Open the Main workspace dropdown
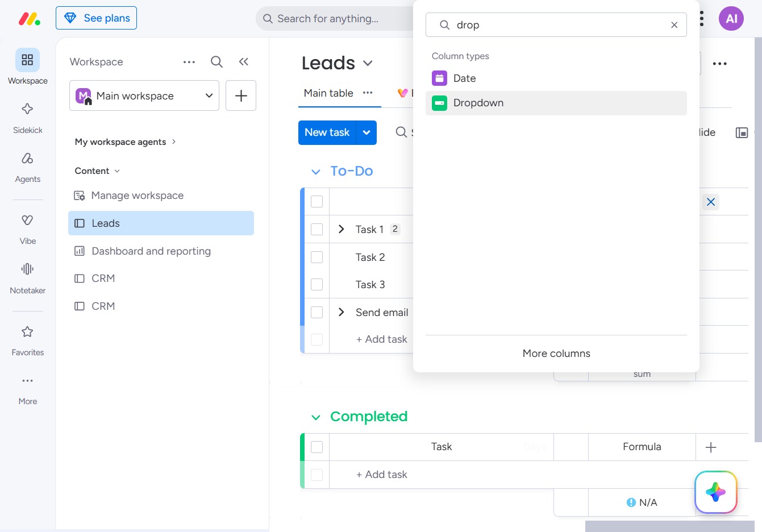Screen dimensions: 762x532 (x=144, y=95)
